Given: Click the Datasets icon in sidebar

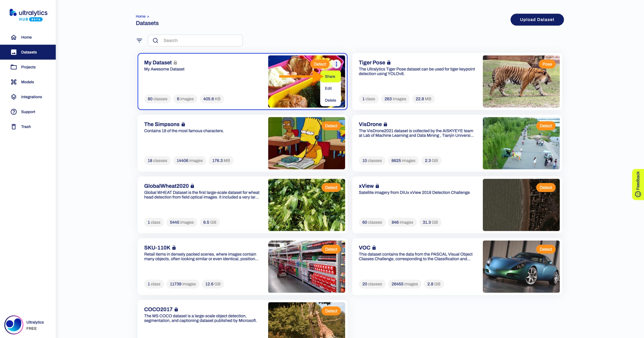Looking at the screenshot, I should (14, 52).
